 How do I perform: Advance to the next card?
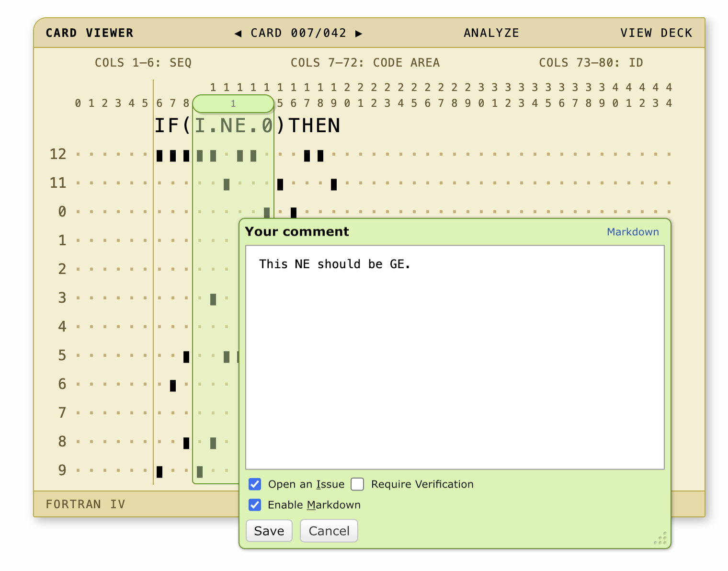point(359,33)
